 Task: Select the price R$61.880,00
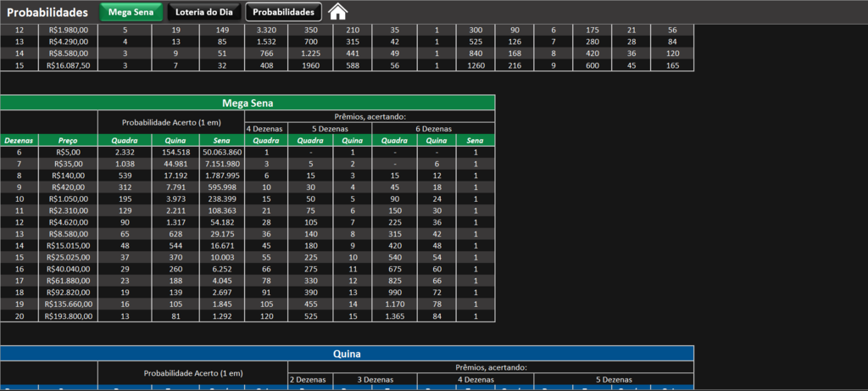click(68, 281)
